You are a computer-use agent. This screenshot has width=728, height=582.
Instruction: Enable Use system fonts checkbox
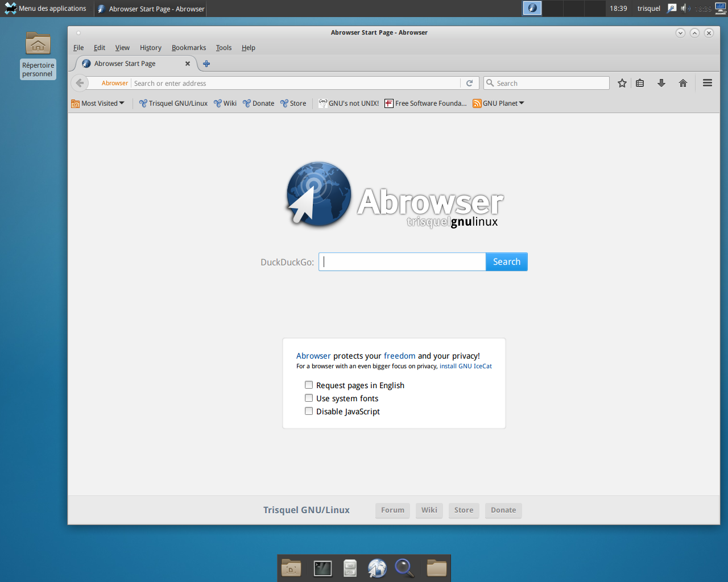click(x=309, y=398)
